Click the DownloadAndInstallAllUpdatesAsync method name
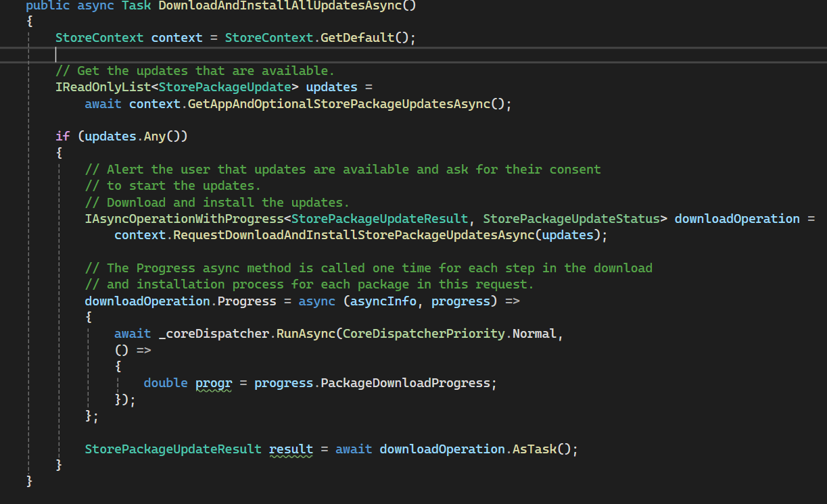This screenshot has height=504, width=827. [x=280, y=6]
